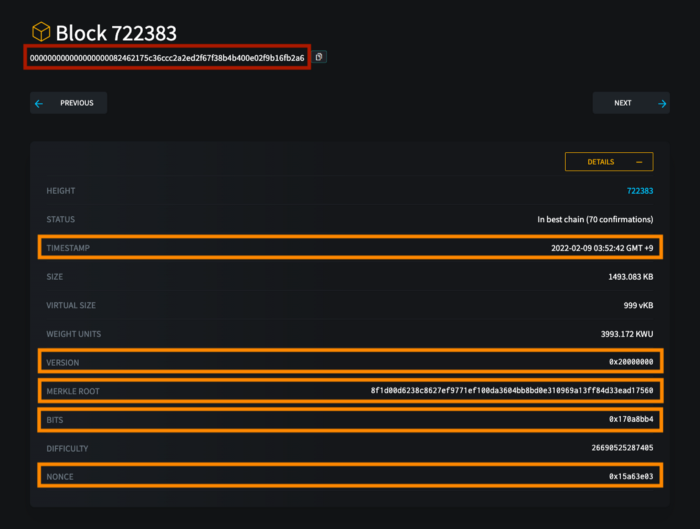Screen dimensions: 700x529
Task: Click the status confirmations text
Action: click(x=595, y=220)
